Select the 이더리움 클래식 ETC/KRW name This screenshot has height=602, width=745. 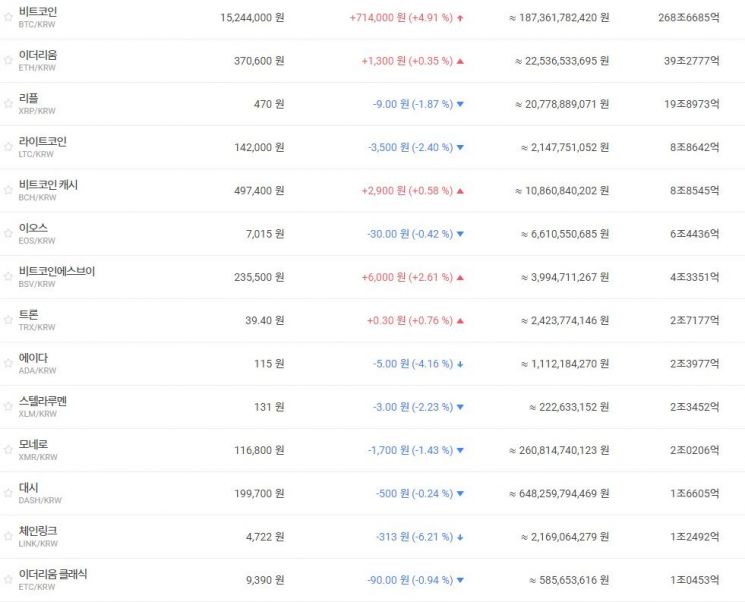(53, 574)
